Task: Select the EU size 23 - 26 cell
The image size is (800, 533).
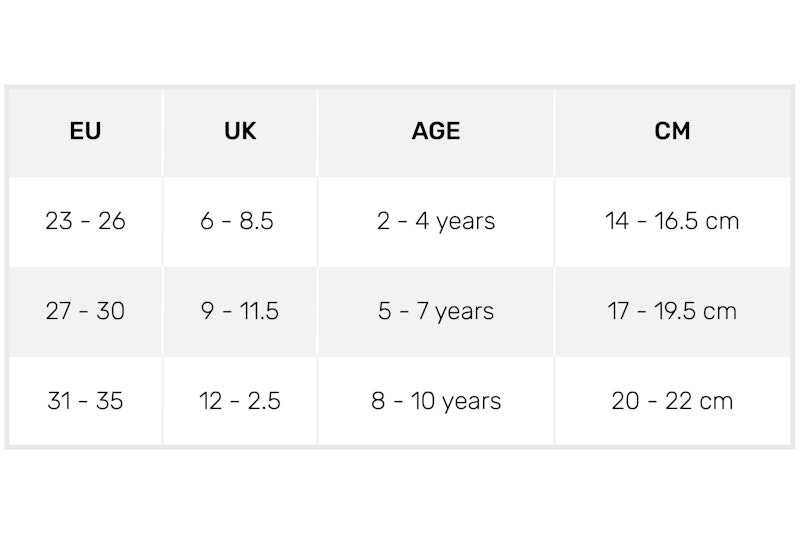Action: pos(86,221)
